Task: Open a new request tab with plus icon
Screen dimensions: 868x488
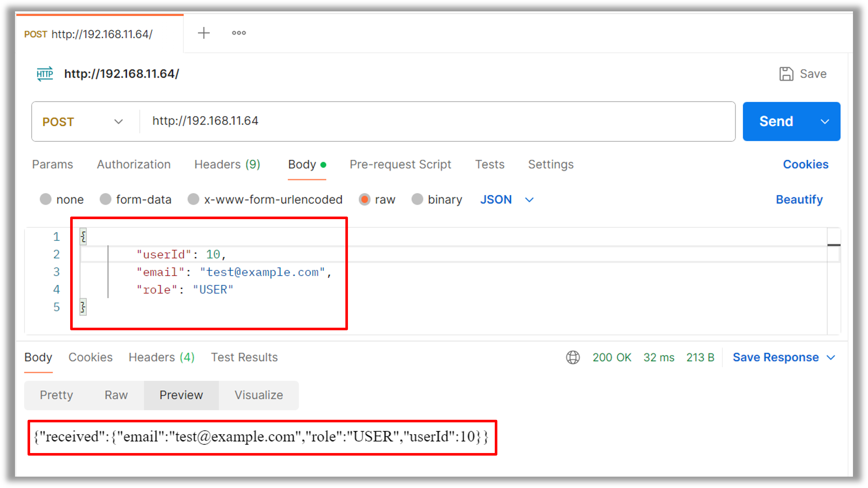Action: 204,33
